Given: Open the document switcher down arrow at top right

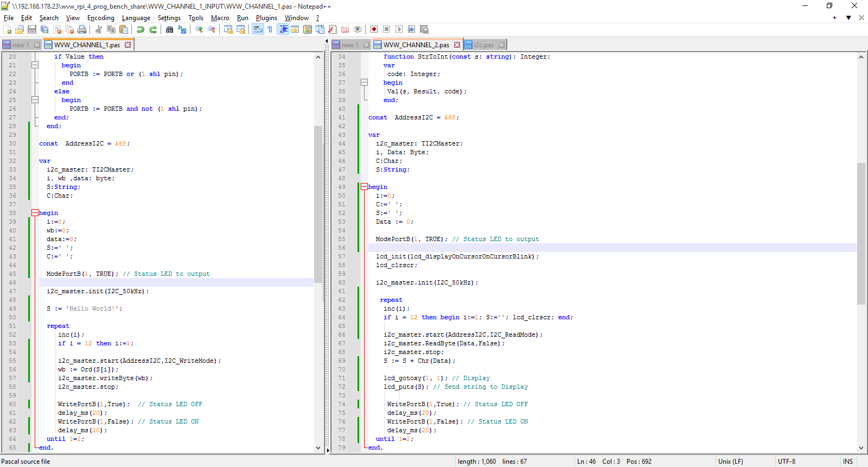Looking at the screenshot, I should click(x=848, y=18).
